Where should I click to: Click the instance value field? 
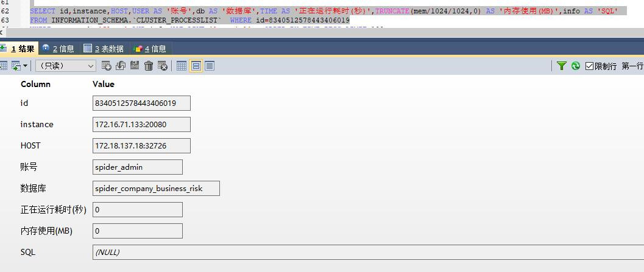pos(141,125)
